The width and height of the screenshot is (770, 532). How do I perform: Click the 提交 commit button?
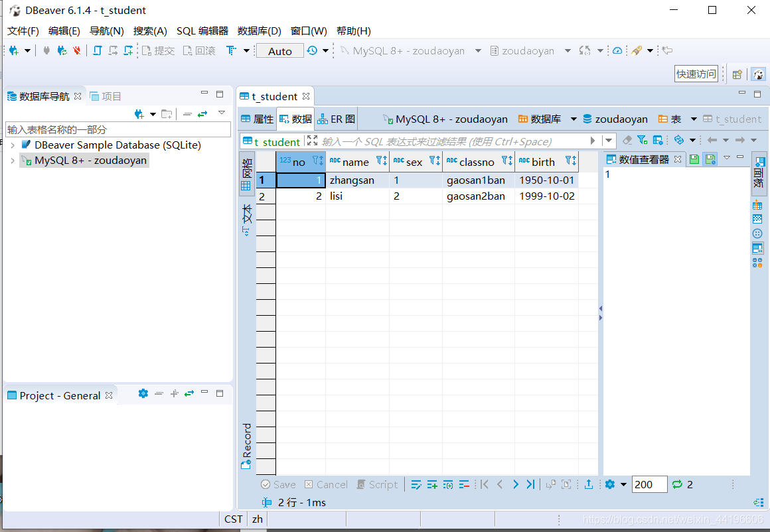tap(158, 50)
